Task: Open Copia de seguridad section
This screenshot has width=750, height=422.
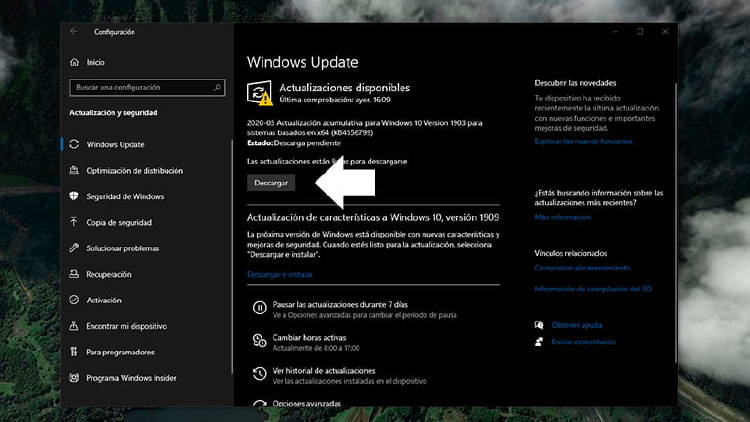Action: [116, 222]
